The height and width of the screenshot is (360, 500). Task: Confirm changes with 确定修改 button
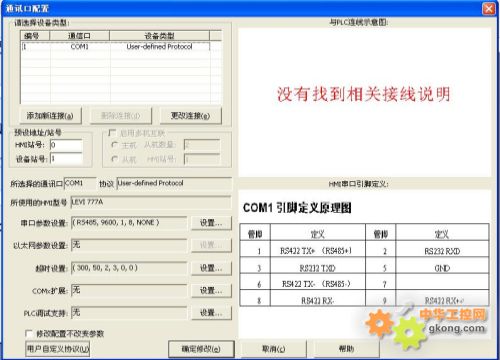tap(201, 349)
